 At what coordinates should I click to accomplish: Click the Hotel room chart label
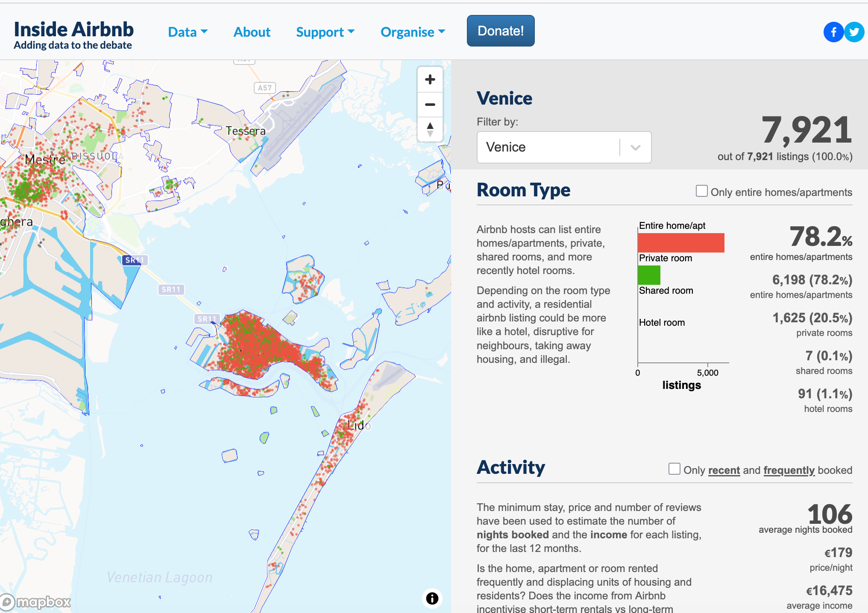(x=662, y=323)
